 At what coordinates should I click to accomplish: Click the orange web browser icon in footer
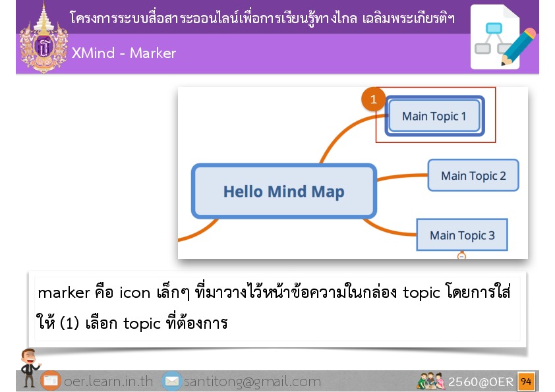(51, 381)
